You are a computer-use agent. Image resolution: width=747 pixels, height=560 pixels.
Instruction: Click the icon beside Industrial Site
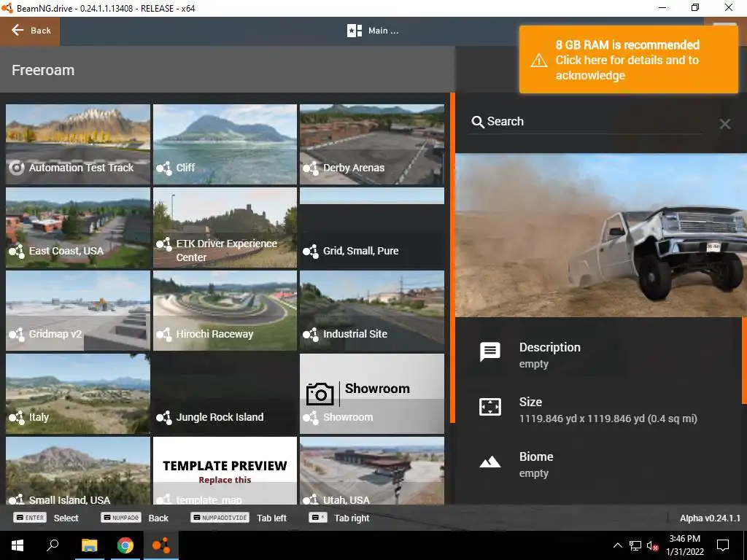coord(311,334)
